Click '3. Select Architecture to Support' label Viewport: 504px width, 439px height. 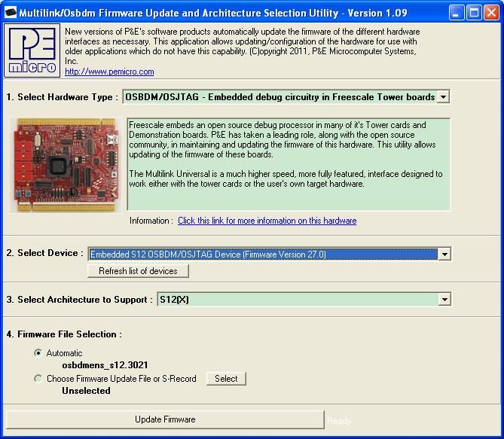(x=79, y=300)
